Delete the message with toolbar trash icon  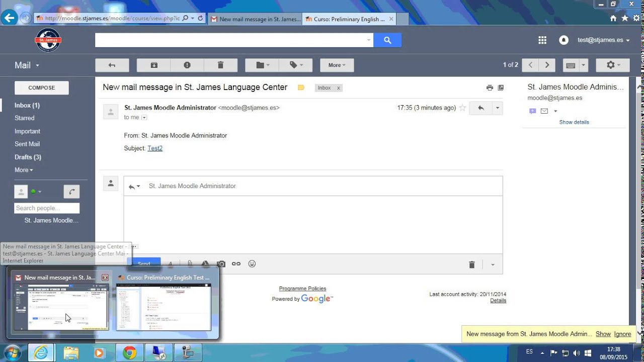click(x=220, y=65)
